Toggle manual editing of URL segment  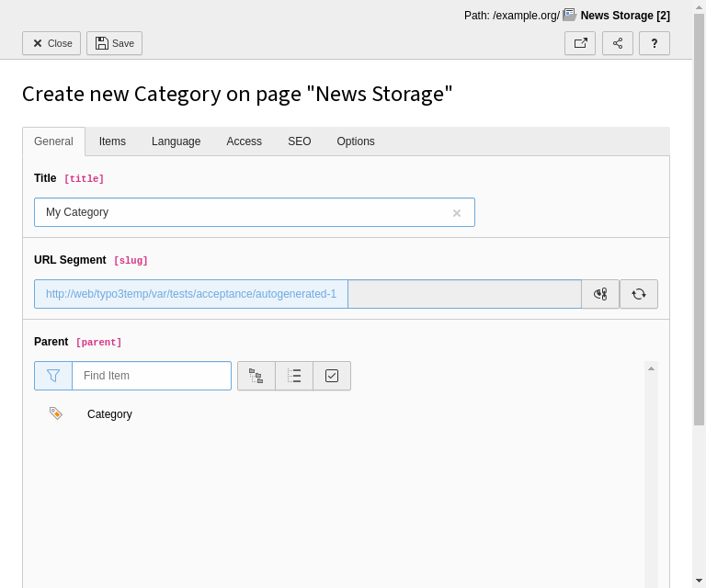[600, 294]
